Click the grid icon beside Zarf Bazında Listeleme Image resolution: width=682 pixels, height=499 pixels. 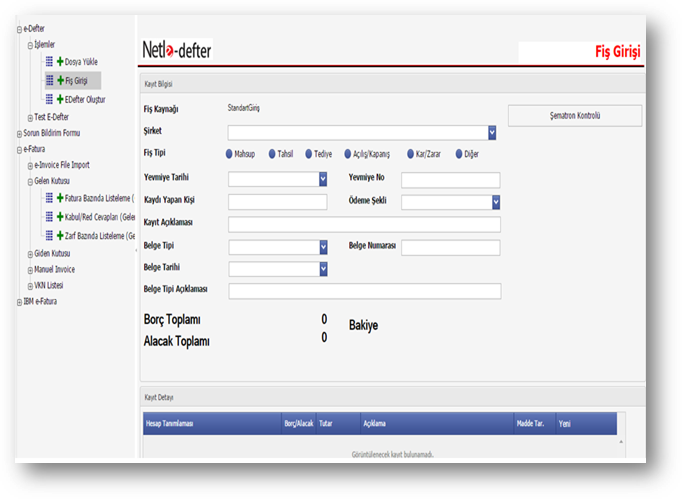point(49,235)
